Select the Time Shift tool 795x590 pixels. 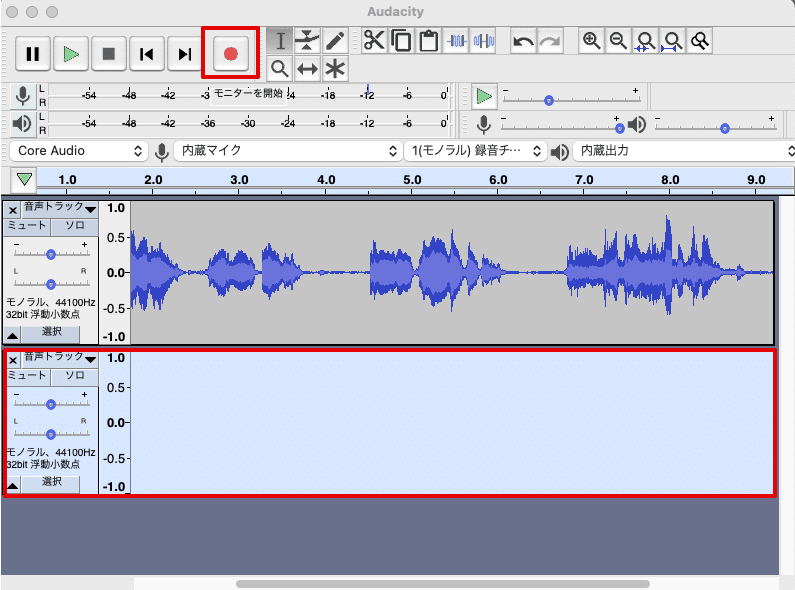click(x=307, y=68)
